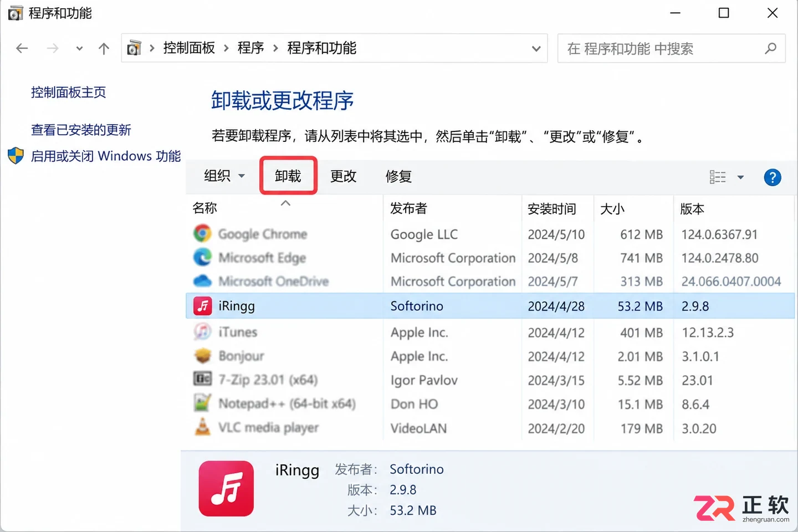This screenshot has width=798, height=532.
Task: Select the iRingg row name
Action: (x=237, y=306)
